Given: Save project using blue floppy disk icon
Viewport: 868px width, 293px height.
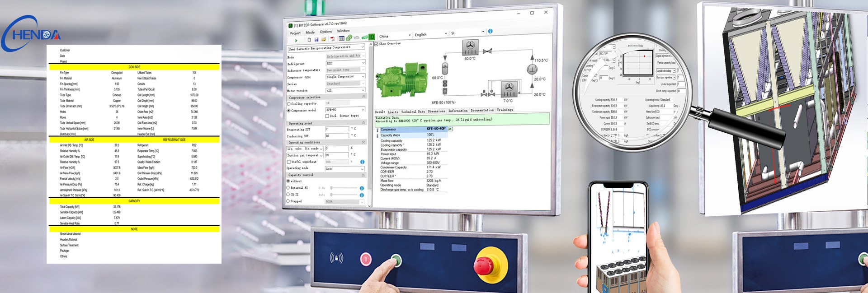Looking at the screenshot, I should pyautogui.click(x=316, y=39).
